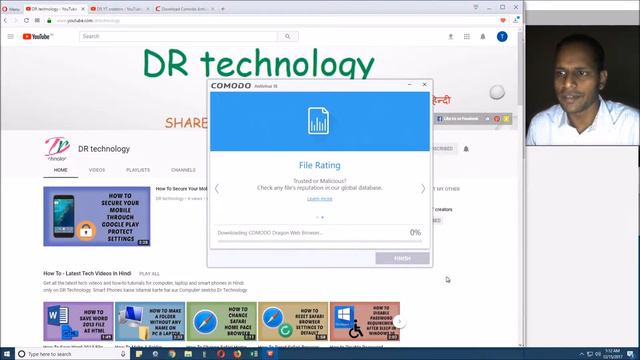This screenshot has width=640, height=360.
Task: Open a new browser tab with plus
Action: pos(223,9)
